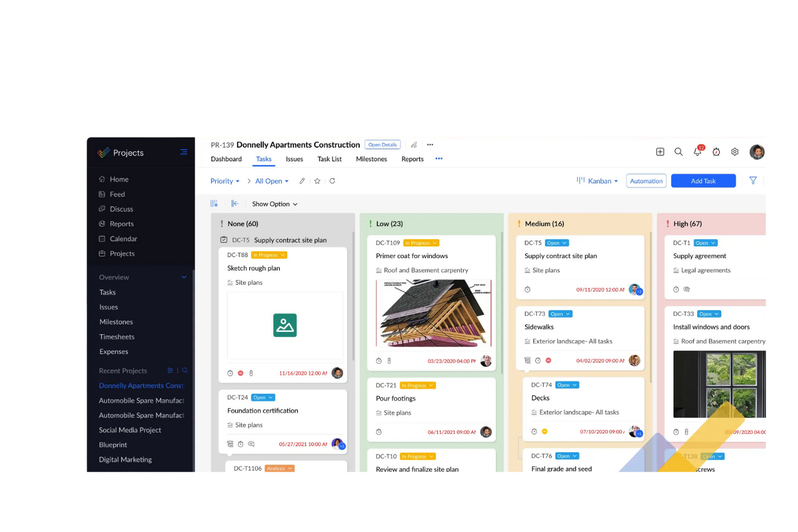Open the Calendar section in sidebar
Viewport: 798px width, 532px height.
(123, 238)
